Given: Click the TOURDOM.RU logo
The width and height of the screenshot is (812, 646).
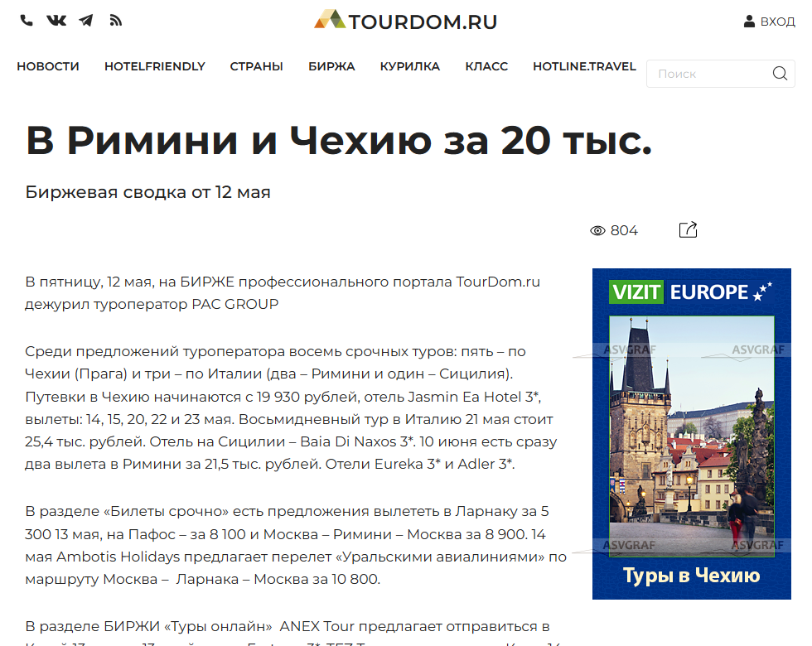Looking at the screenshot, I should pos(405,21).
